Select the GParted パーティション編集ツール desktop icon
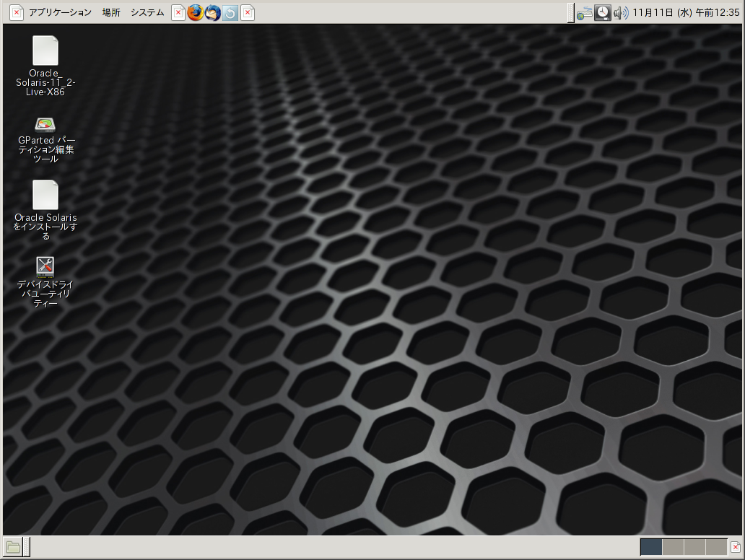Viewport: 745px width, 560px height. tap(45, 140)
